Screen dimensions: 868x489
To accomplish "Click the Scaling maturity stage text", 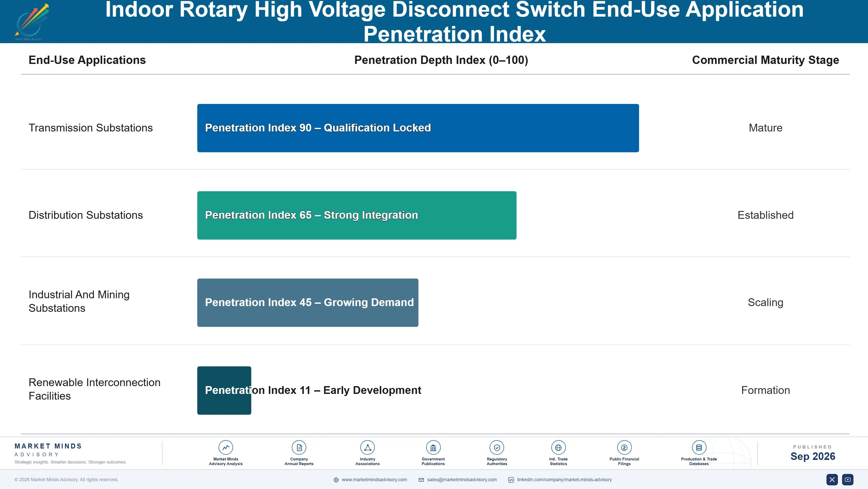I will pyautogui.click(x=765, y=302).
